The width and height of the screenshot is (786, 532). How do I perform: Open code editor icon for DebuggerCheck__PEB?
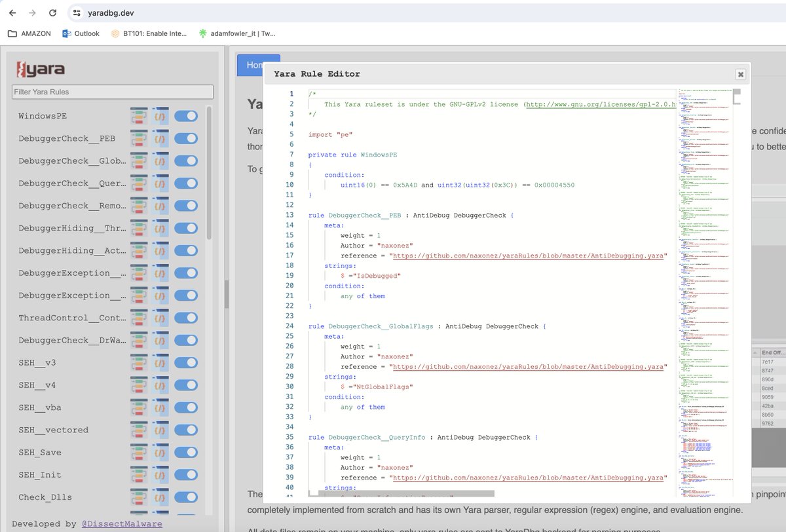(x=160, y=138)
